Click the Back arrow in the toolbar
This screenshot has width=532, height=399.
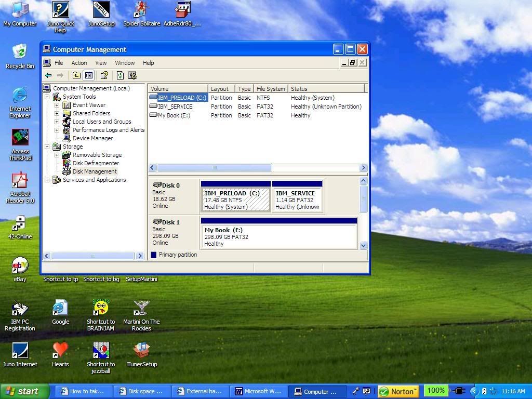(48, 75)
